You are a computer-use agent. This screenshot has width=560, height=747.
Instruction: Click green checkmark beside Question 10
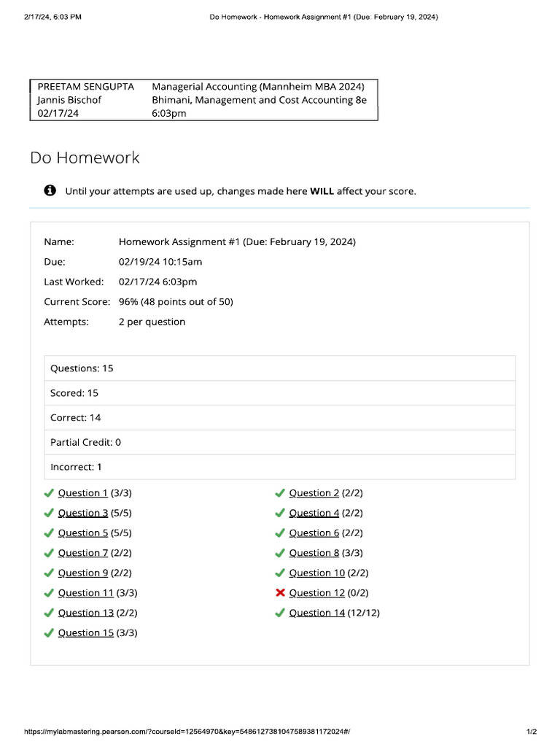click(x=280, y=573)
